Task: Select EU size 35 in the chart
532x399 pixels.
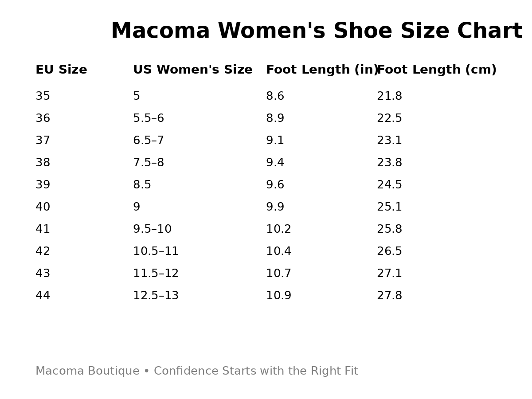Action: [43, 96]
